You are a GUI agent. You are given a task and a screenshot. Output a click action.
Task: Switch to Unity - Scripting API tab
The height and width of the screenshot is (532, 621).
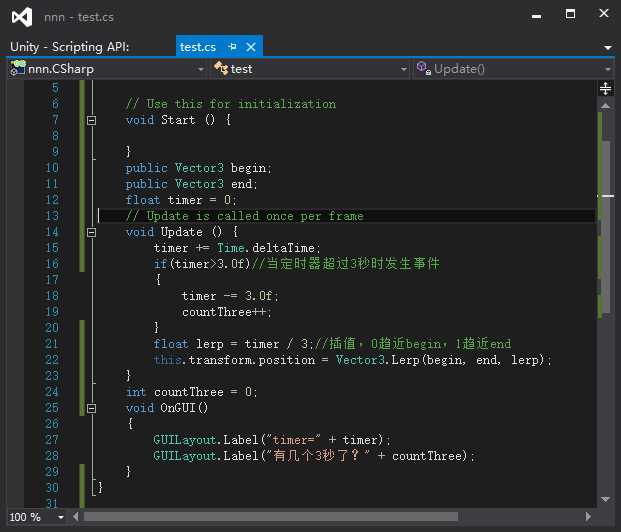click(70, 47)
